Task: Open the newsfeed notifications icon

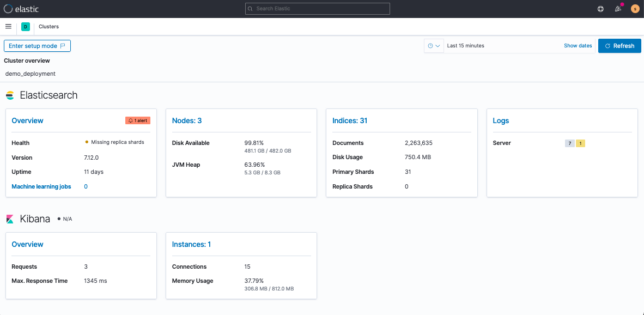Action: 618,9
